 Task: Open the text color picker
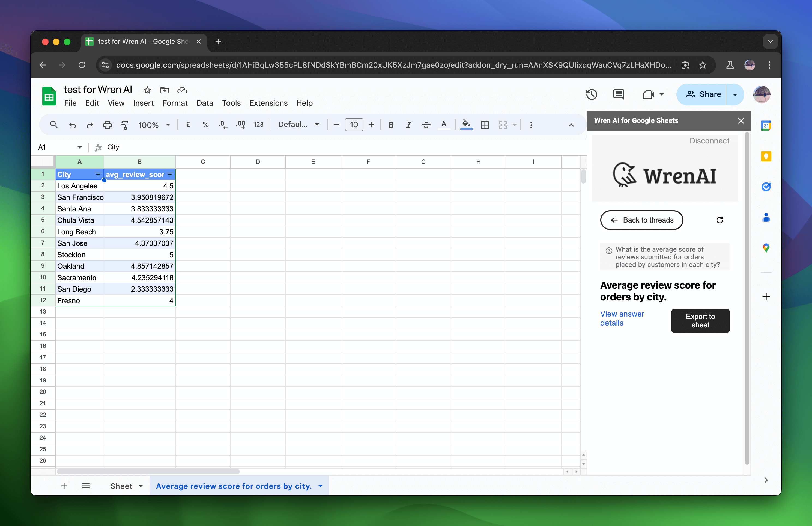pos(444,125)
